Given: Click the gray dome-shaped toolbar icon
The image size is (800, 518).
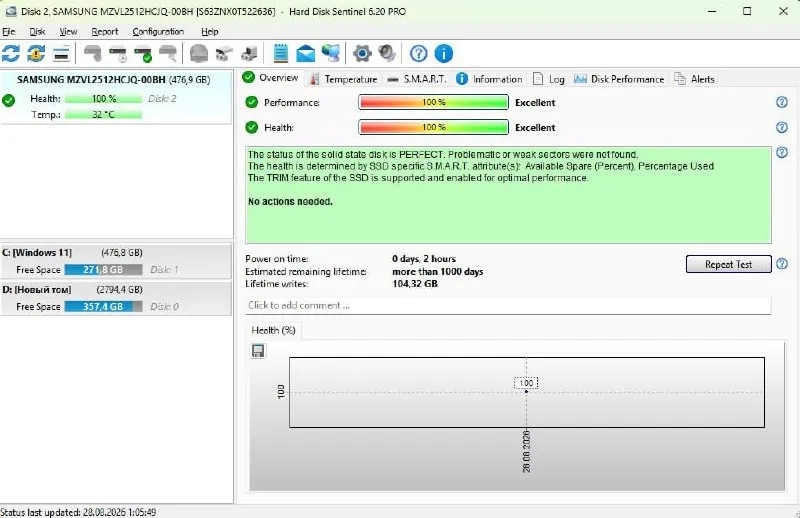Looking at the screenshot, I should click(198, 53).
